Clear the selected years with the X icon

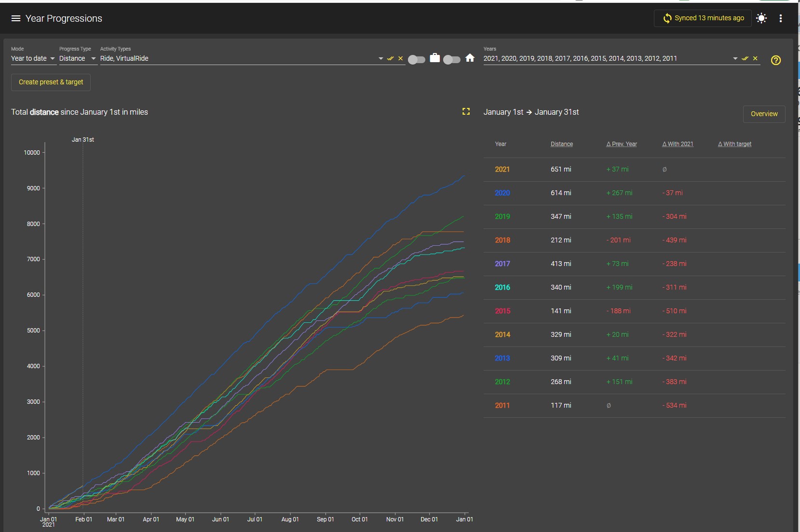(x=755, y=58)
